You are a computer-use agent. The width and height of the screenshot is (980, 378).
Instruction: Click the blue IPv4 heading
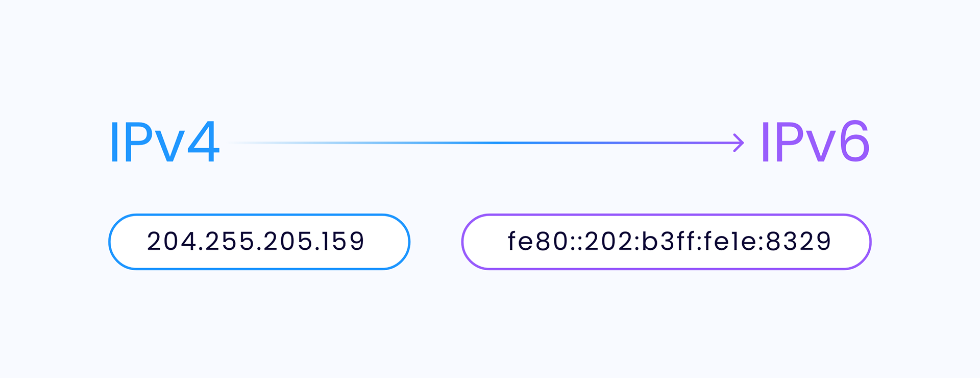(x=164, y=142)
